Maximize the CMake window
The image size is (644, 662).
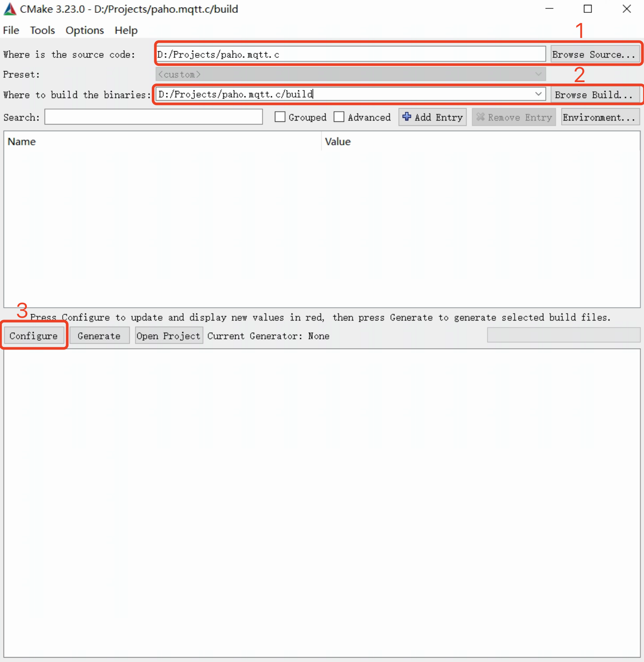point(588,8)
